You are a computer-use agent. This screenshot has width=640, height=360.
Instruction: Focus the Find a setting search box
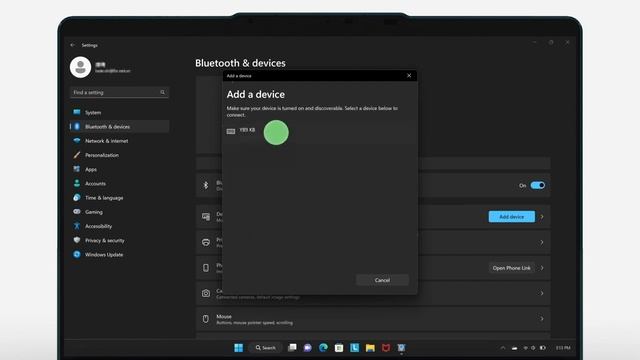pyautogui.click(x=119, y=93)
